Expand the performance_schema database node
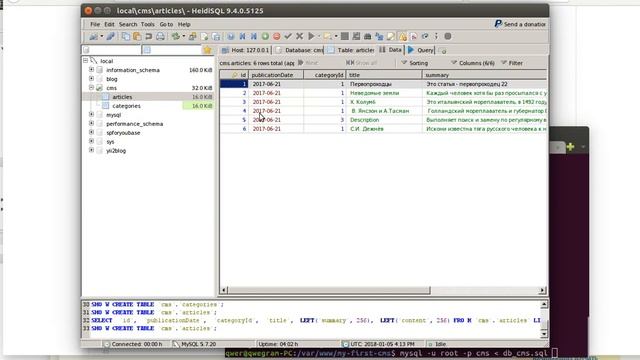Image resolution: width=640 pixels, height=360 pixels. click(91, 124)
